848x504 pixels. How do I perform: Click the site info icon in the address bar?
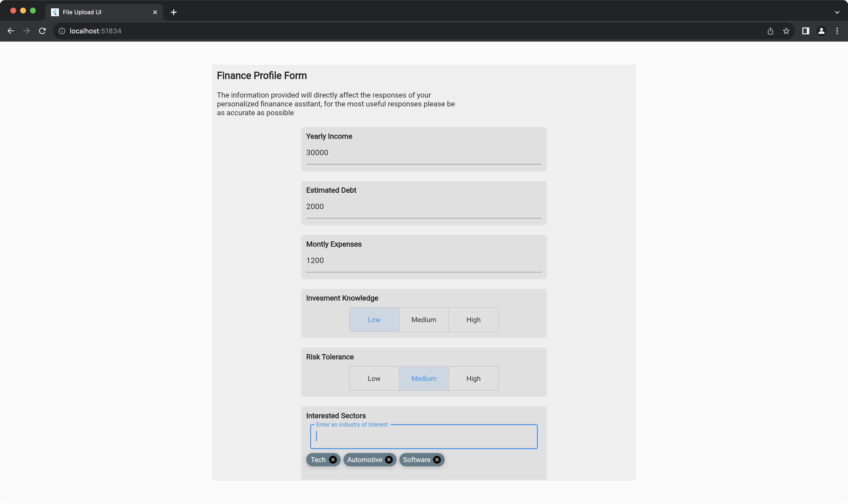62,31
